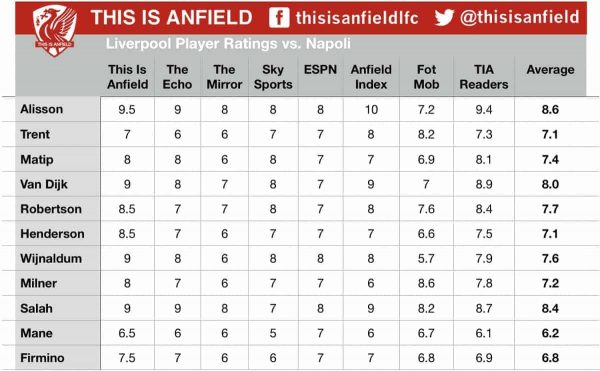Click Mane's Sky Sports rating of 5
The width and height of the screenshot is (600, 371).
273,333
